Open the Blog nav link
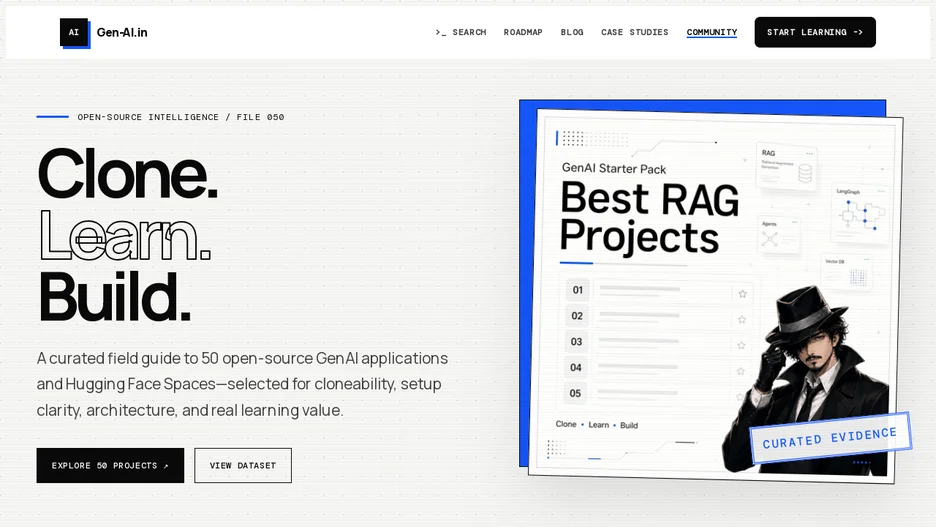 point(572,32)
